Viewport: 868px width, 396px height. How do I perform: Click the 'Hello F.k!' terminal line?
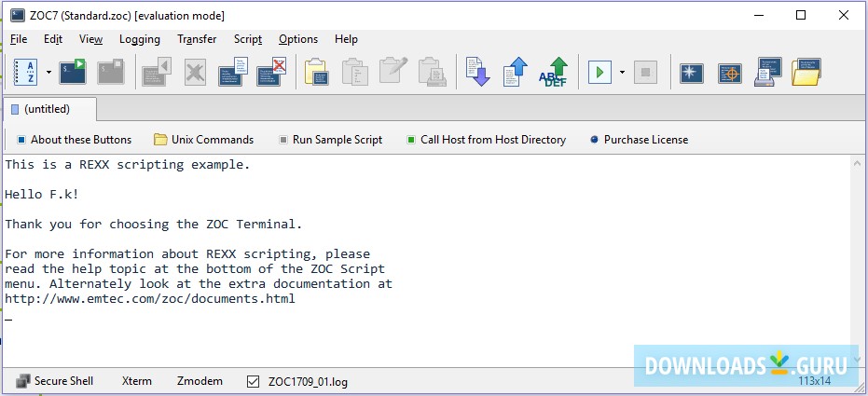(42, 195)
